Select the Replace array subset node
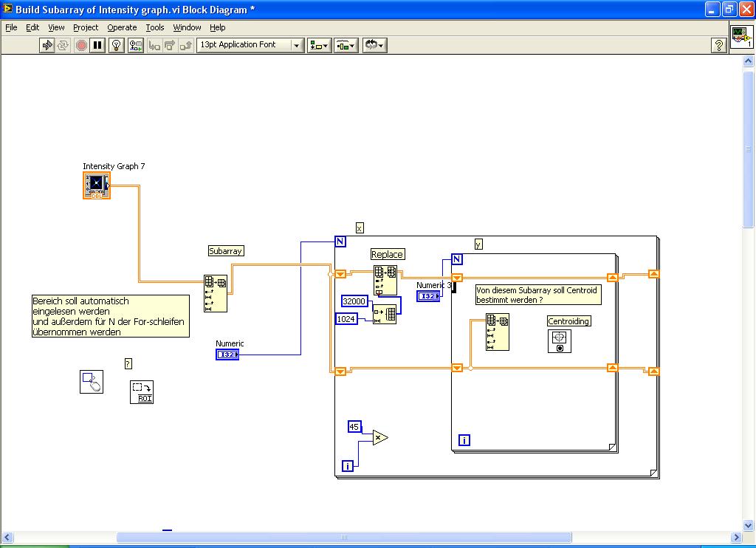 click(385, 280)
